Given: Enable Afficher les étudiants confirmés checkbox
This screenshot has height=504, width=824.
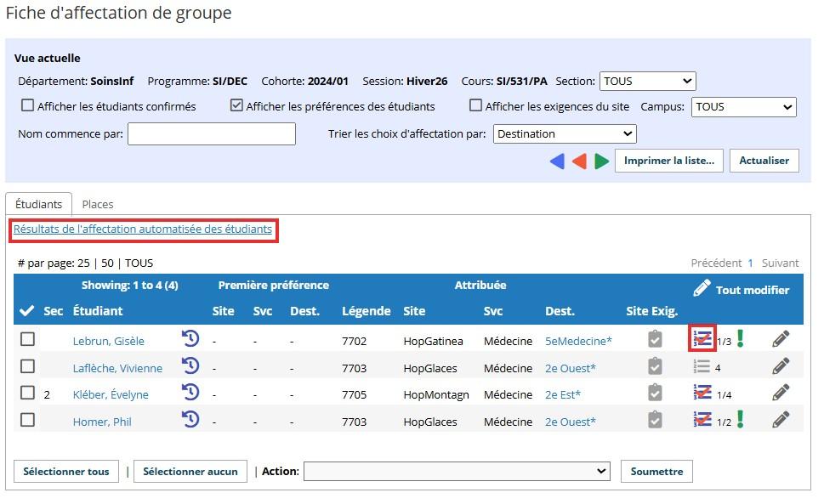Looking at the screenshot, I should pos(28,106).
